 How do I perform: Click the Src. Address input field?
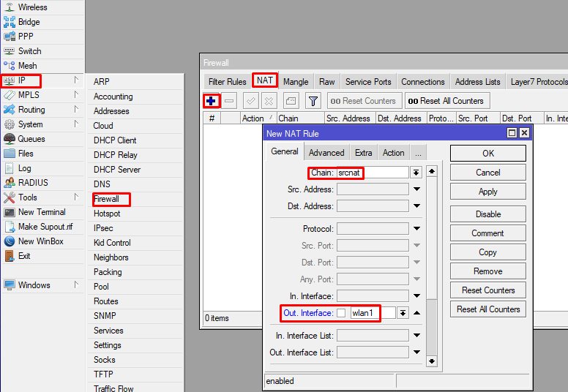tap(373, 189)
